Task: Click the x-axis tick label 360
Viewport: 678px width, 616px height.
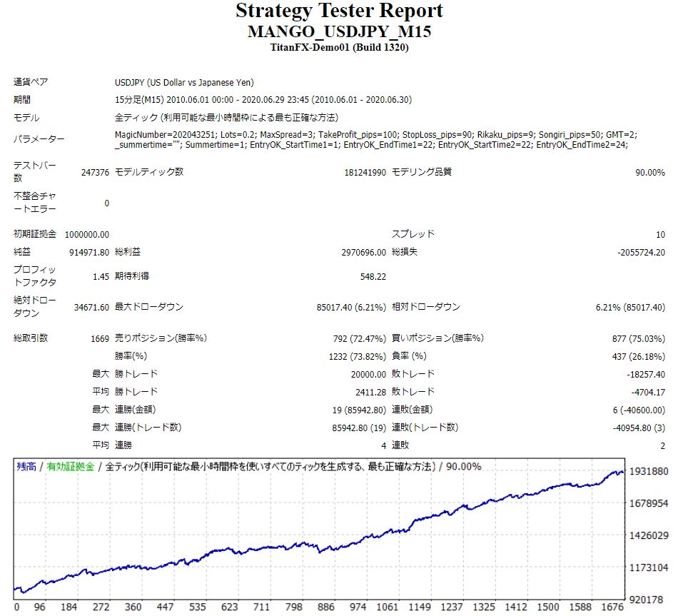Action: (133, 607)
